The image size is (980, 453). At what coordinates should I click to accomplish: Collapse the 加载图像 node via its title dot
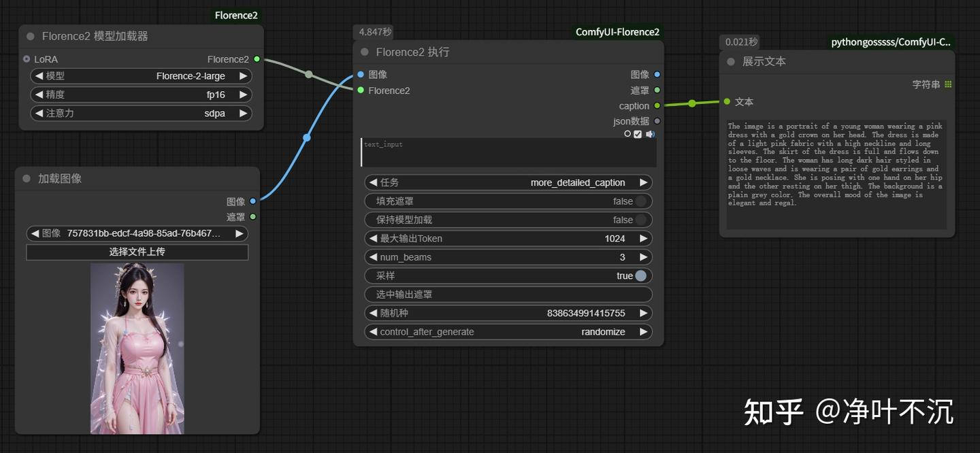pyautogui.click(x=27, y=178)
